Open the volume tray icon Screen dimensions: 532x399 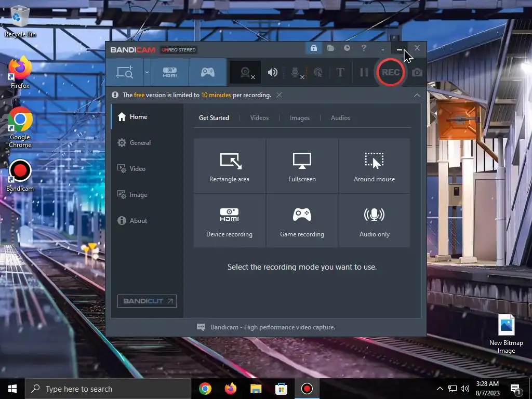[465, 389]
